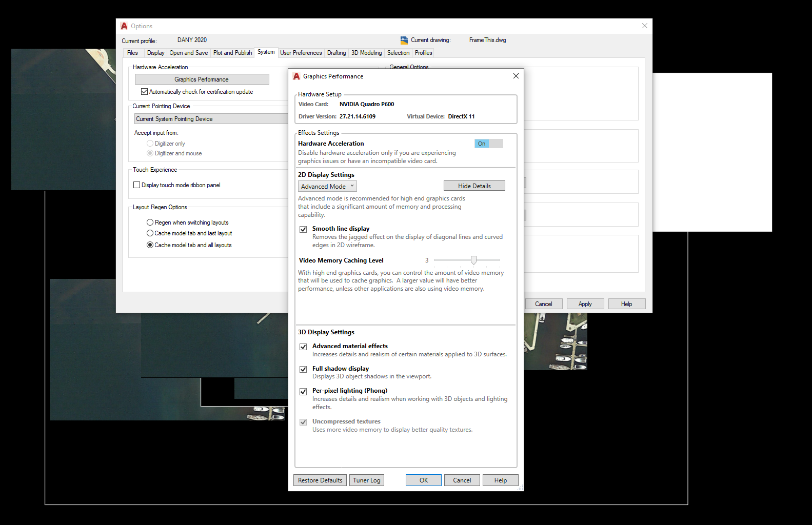This screenshot has height=525, width=812.
Task: Switch to the Files tab
Action: point(132,53)
